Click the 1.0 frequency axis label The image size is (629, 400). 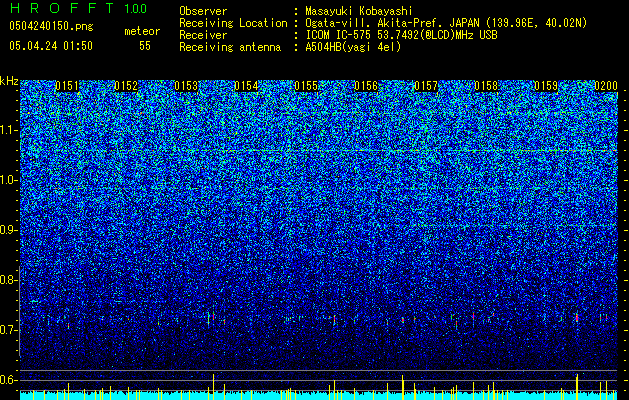tap(9, 180)
